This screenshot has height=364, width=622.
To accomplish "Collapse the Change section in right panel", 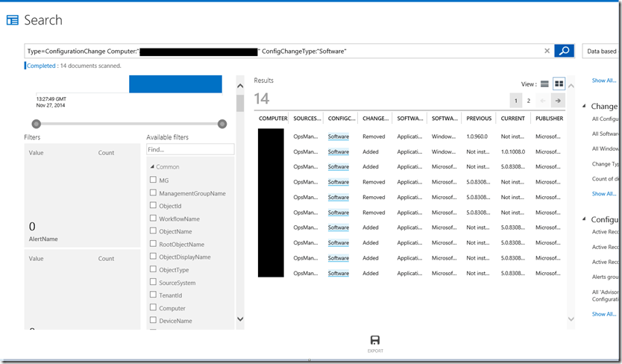I will [x=585, y=107].
